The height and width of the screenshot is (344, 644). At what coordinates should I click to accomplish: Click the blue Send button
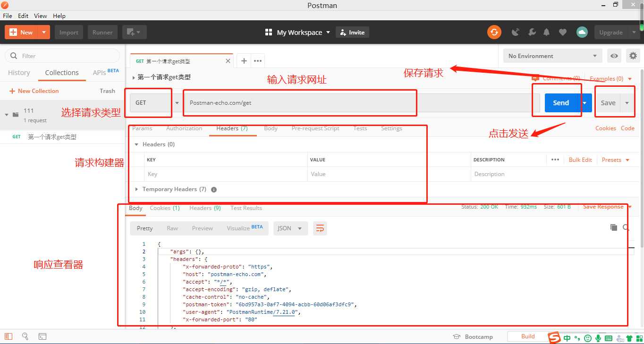[x=561, y=102]
